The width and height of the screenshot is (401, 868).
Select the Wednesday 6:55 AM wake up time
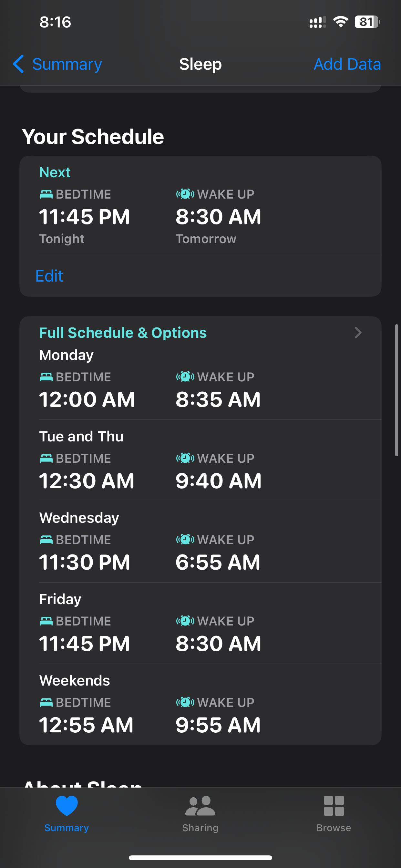pos(218,562)
